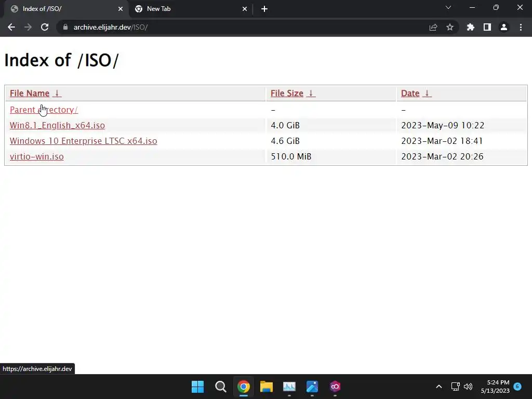Click the 4.6 GiB size cell
Screen dimensions: 532x399
point(285,141)
